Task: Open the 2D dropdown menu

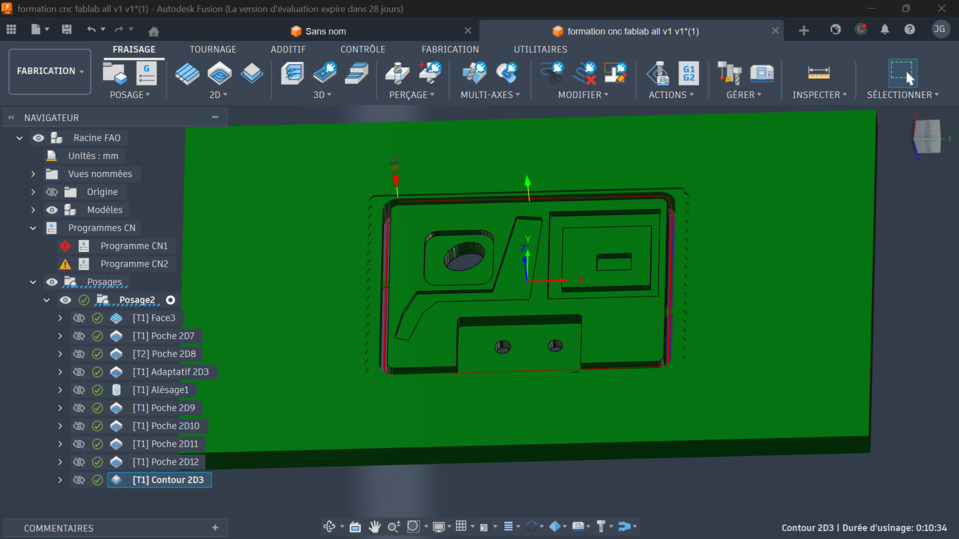Action: click(218, 95)
